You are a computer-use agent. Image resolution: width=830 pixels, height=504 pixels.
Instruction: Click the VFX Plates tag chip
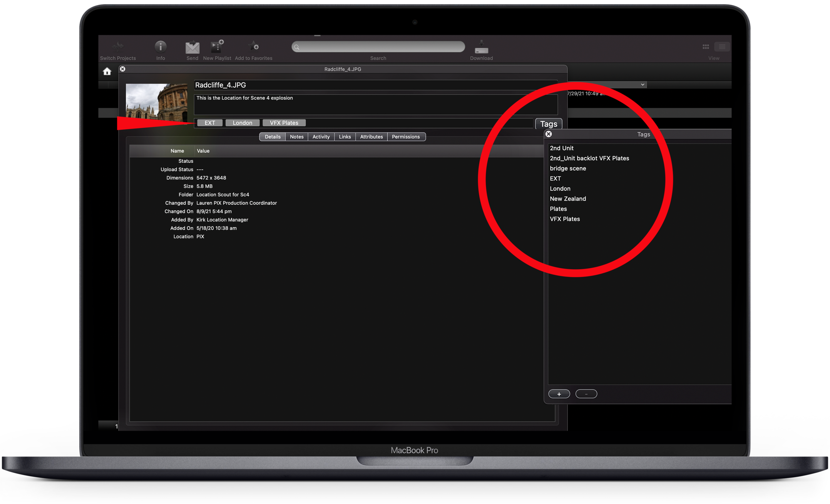(284, 123)
